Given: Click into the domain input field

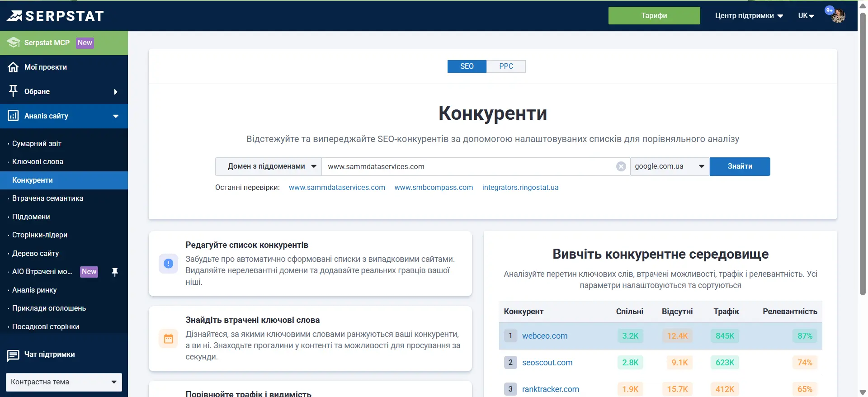Looking at the screenshot, I should (x=468, y=166).
